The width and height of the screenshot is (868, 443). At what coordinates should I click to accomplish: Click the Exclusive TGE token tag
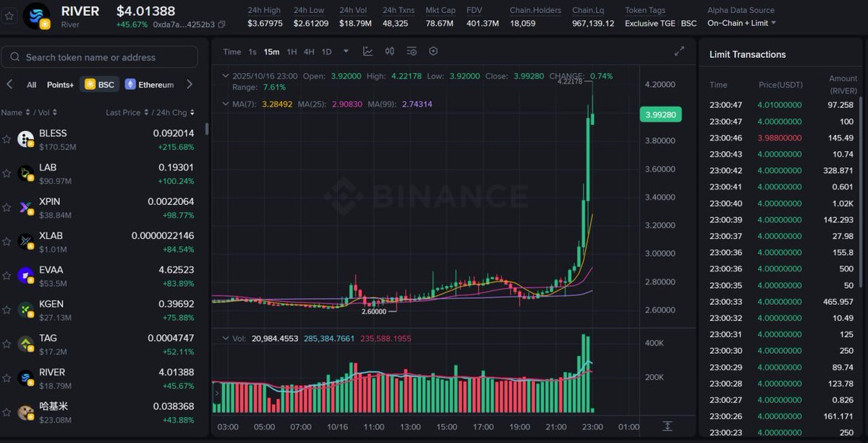coord(650,23)
